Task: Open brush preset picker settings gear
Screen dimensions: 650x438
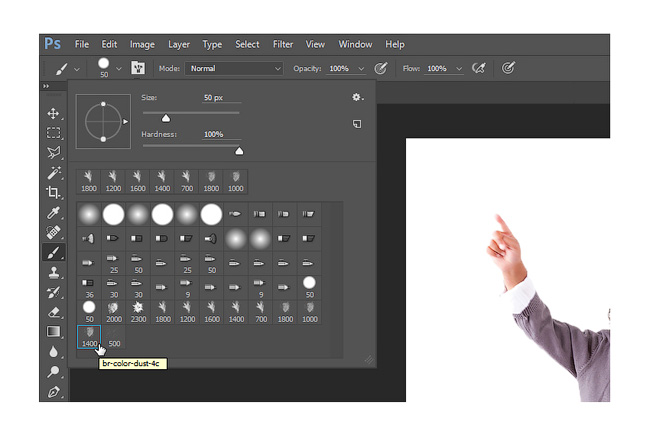Action: click(x=357, y=97)
